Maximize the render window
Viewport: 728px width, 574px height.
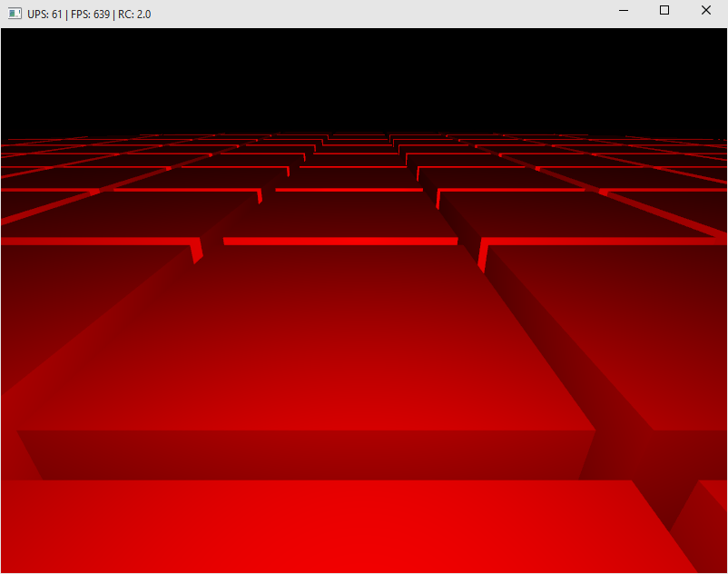[664, 10]
